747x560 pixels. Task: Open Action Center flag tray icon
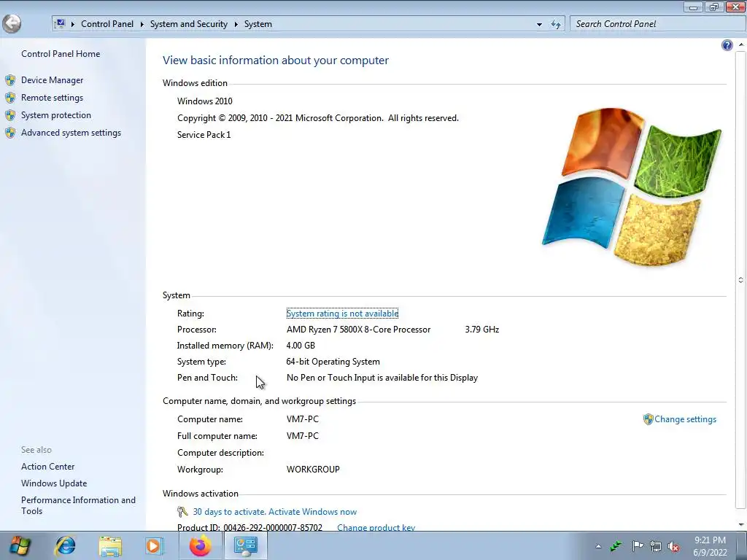638,546
